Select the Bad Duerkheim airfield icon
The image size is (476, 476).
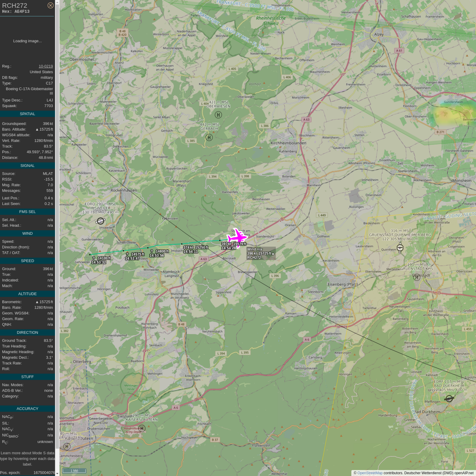pyautogui.click(x=449, y=399)
